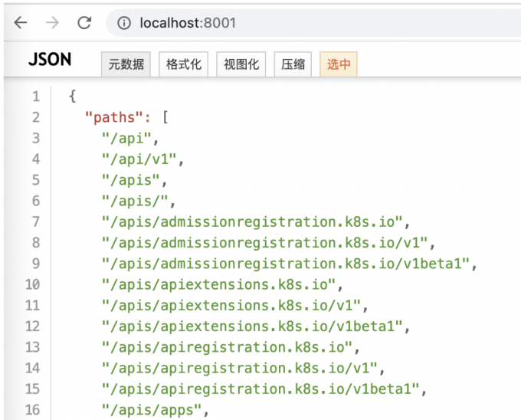Select the 格式化 button
Screen dimensions: 521x420
coord(183,64)
